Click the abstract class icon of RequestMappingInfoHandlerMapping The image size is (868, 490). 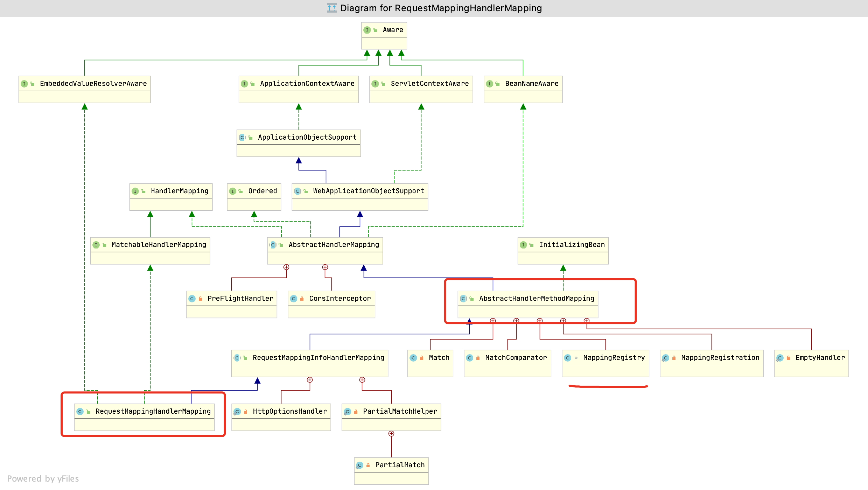[237, 358]
